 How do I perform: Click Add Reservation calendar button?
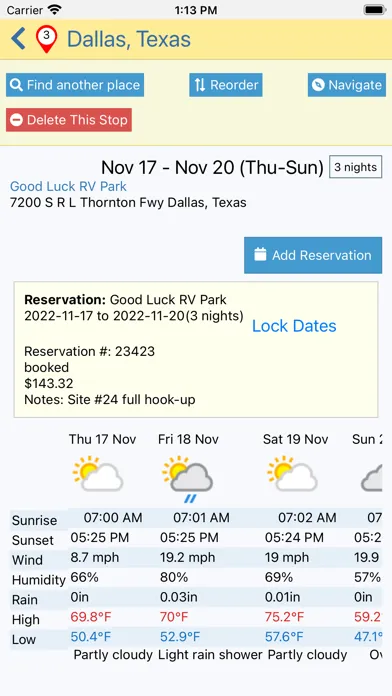[x=313, y=255]
